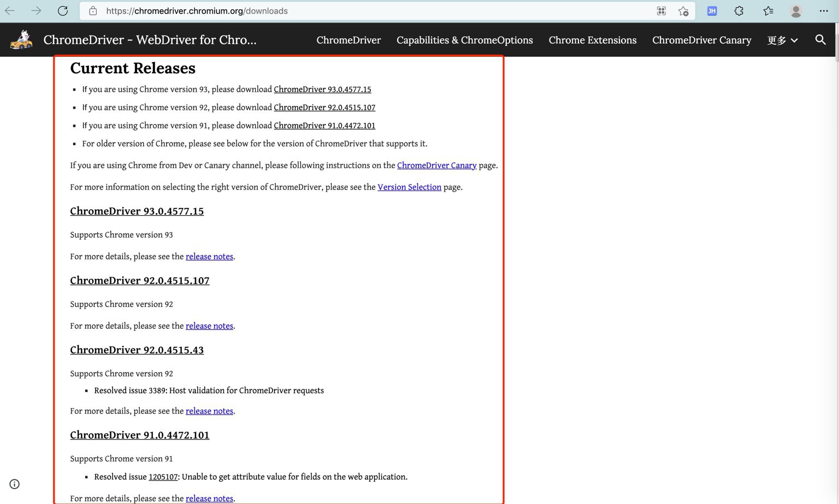
Task: Click 'Supports Chrome version 91' text
Action: coord(121,459)
